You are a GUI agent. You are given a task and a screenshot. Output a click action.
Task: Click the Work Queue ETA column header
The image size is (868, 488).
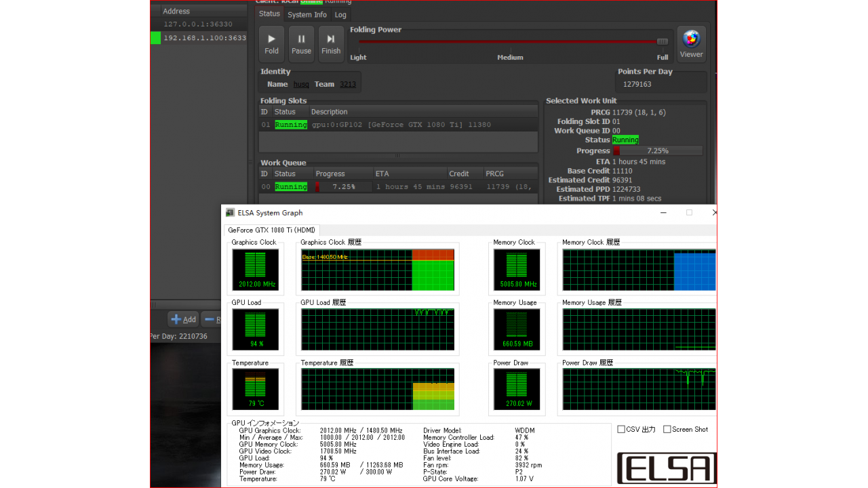pyautogui.click(x=410, y=174)
